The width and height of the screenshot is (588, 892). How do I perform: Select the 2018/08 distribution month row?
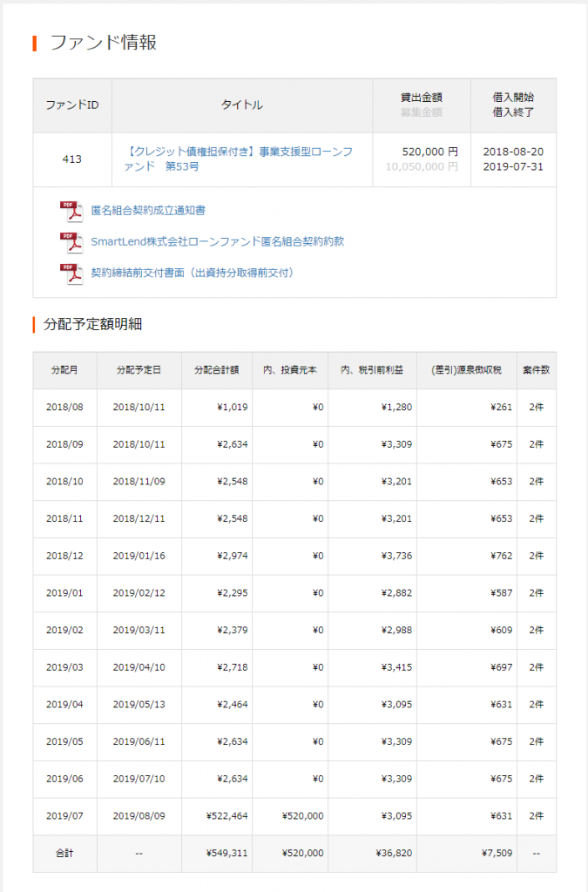(64, 408)
